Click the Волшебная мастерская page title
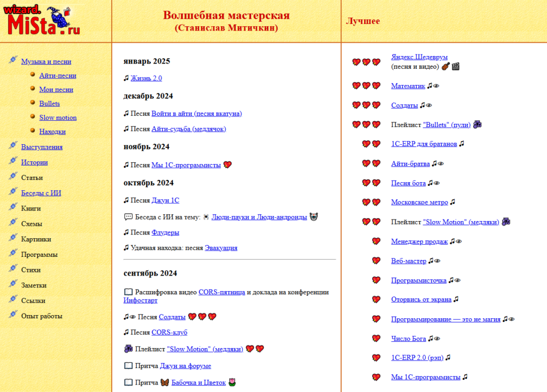 click(226, 15)
